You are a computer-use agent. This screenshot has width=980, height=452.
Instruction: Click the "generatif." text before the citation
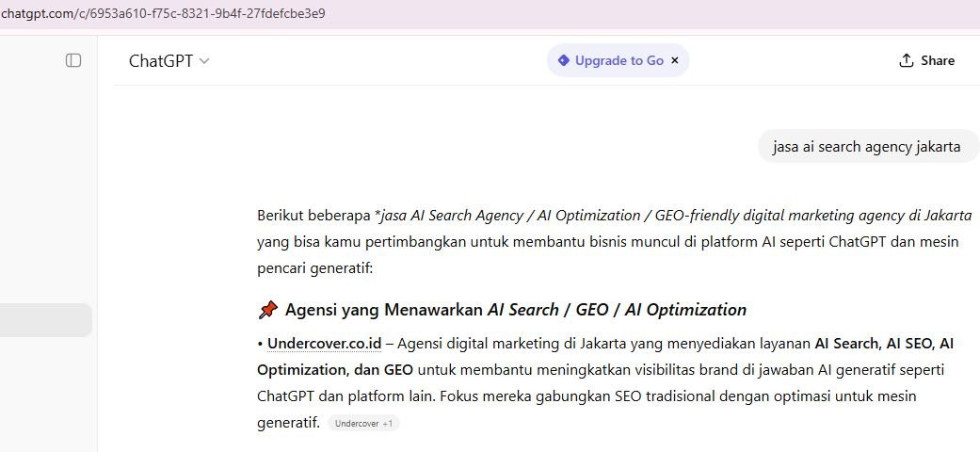288,423
